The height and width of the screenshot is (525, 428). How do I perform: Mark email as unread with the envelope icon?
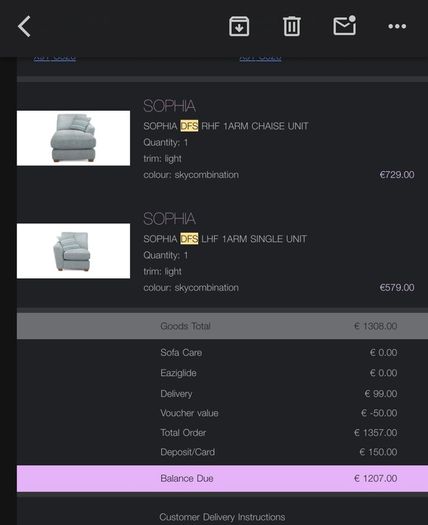pos(345,25)
